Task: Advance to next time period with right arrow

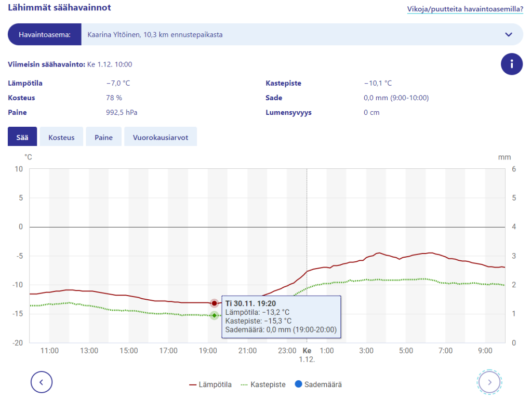Action: click(x=489, y=382)
